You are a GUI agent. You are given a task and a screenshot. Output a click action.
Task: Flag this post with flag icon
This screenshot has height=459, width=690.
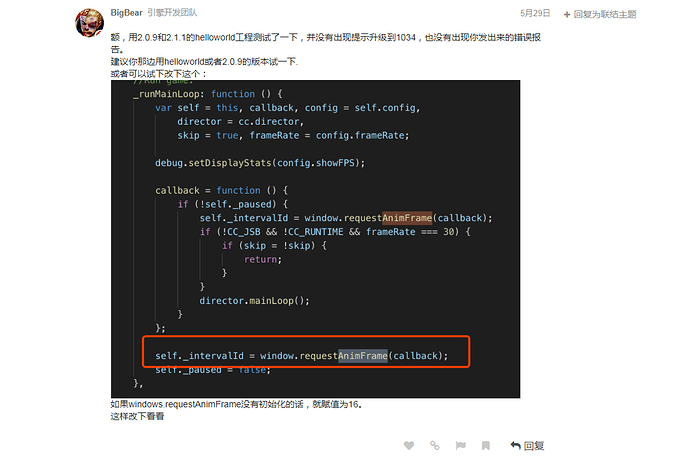coord(460,446)
